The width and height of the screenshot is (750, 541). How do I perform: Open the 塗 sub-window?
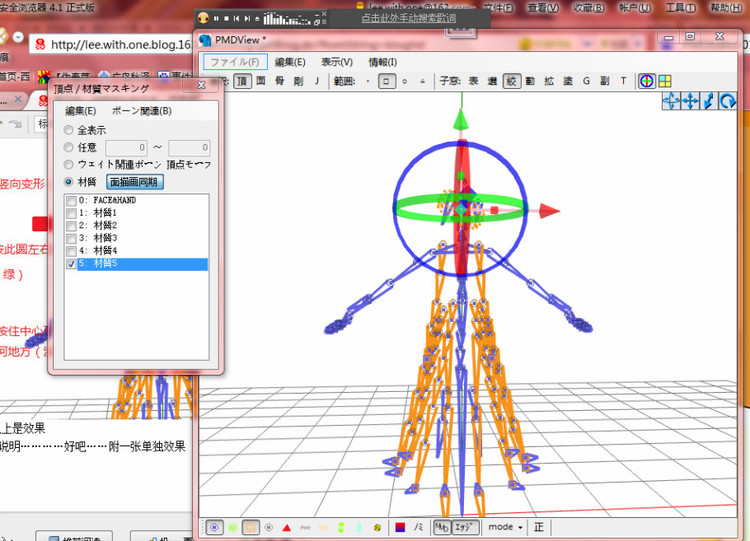pos(568,81)
